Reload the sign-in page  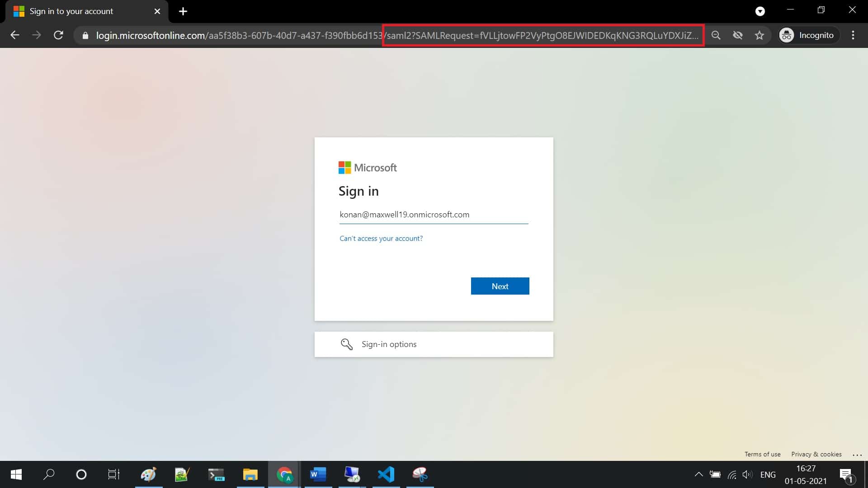coord(58,35)
